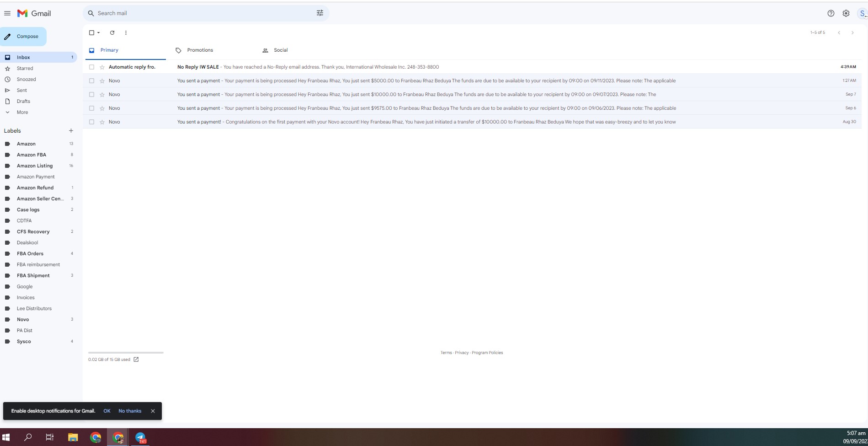868x446 pixels.
Task: Star the Novo $5000.00 payment email
Action: pyautogui.click(x=102, y=81)
